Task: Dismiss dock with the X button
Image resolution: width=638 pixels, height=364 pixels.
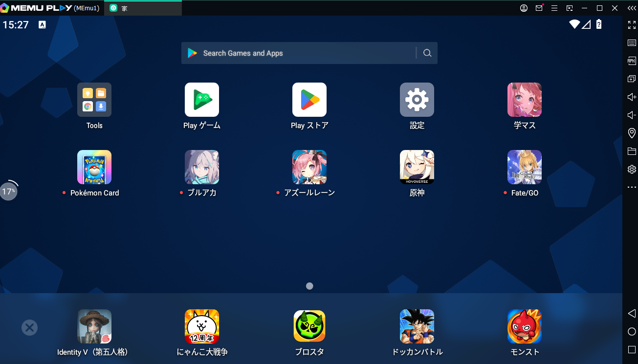Action: 30,327
